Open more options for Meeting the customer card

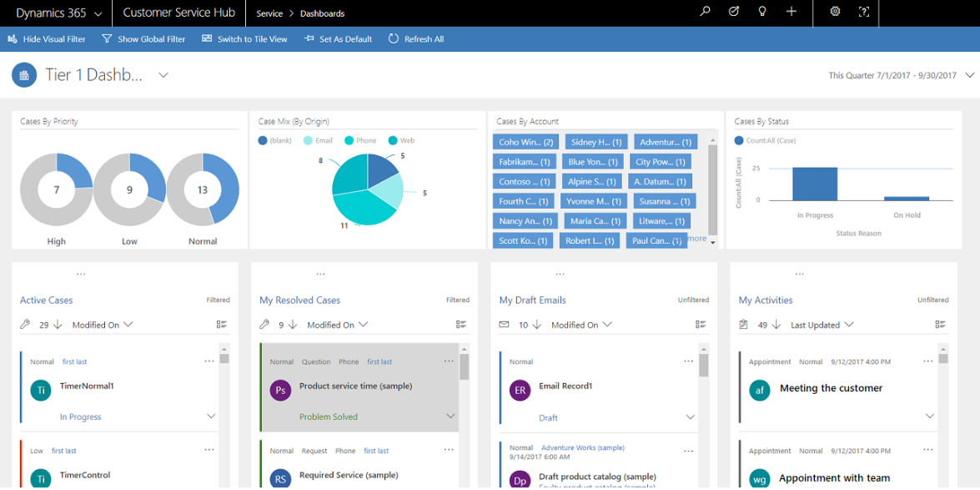pos(928,361)
